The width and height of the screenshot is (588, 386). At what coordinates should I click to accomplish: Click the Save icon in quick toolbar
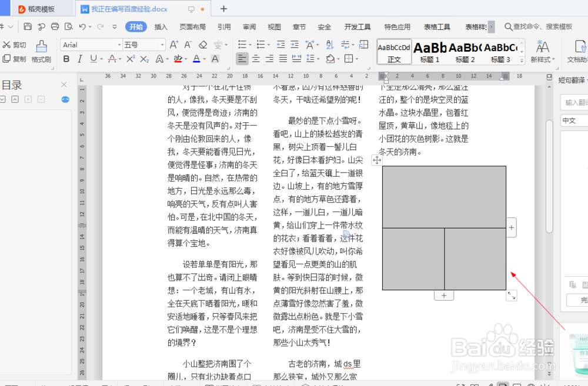tap(28, 26)
